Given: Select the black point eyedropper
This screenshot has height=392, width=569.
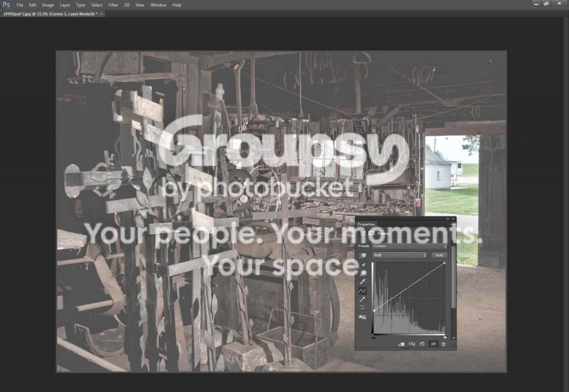Looking at the screenshot, I should point(362,265).
